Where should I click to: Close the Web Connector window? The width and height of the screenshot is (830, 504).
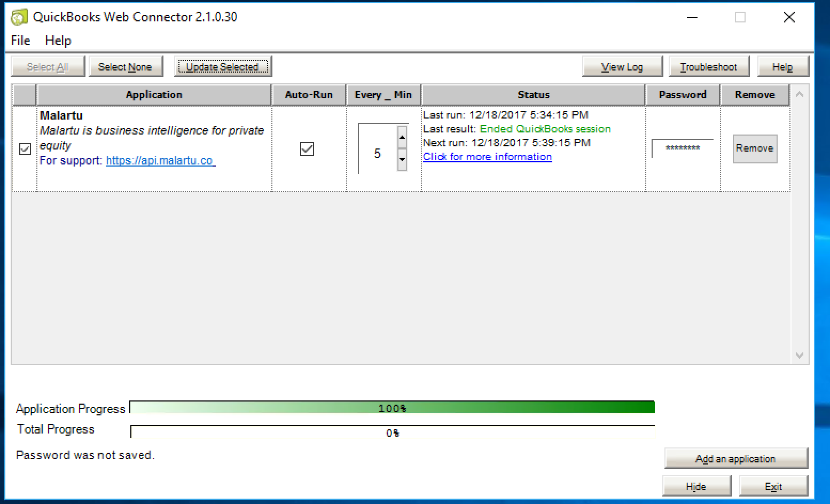pos(789,17)
